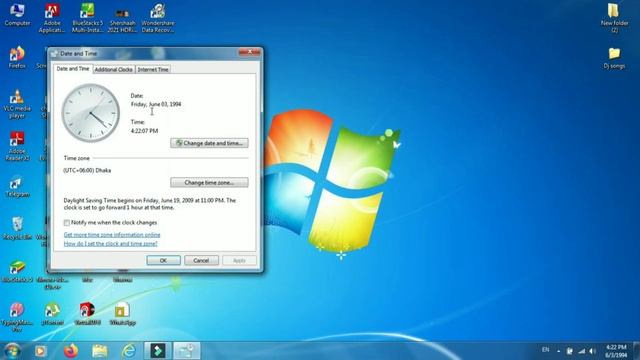Open Get more time zone information online
The image size is (640, 360).
[x=112, y=235]
